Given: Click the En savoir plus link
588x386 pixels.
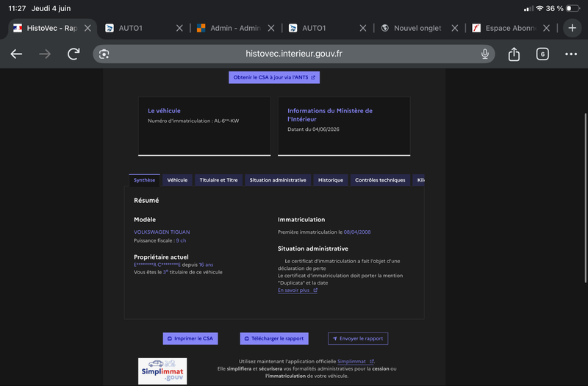Looking at the screenshot, I should [298, 290].
